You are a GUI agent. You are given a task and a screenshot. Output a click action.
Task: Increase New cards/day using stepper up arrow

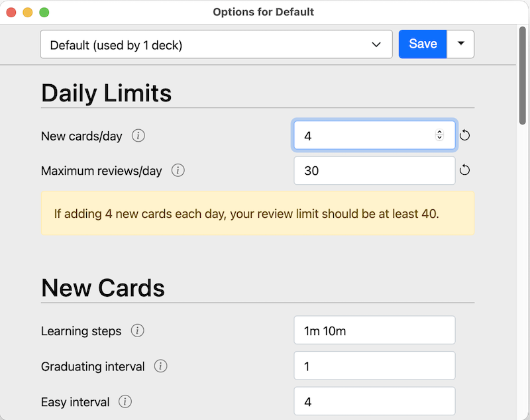tap(439, 132)
